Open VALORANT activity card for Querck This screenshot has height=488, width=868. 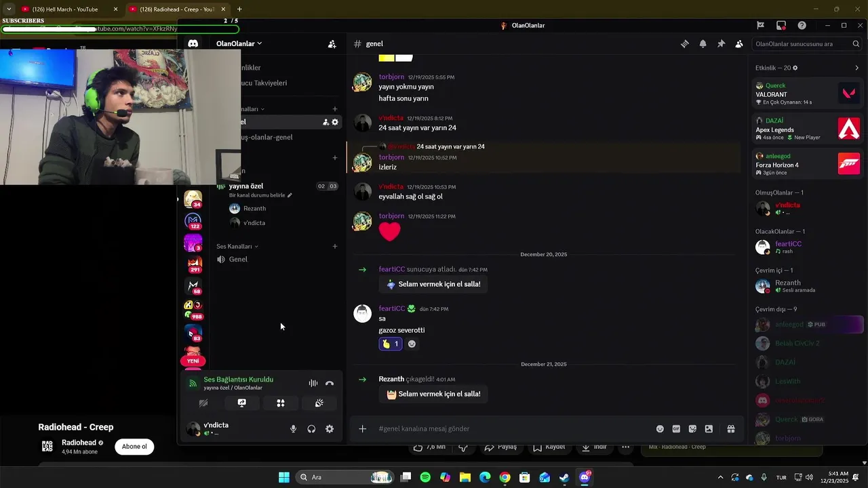point(808,94)
